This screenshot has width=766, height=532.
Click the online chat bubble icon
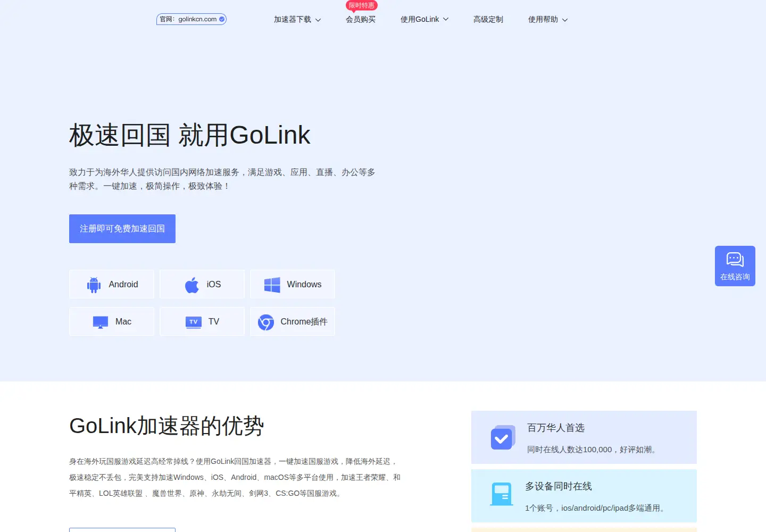(735, 260)
